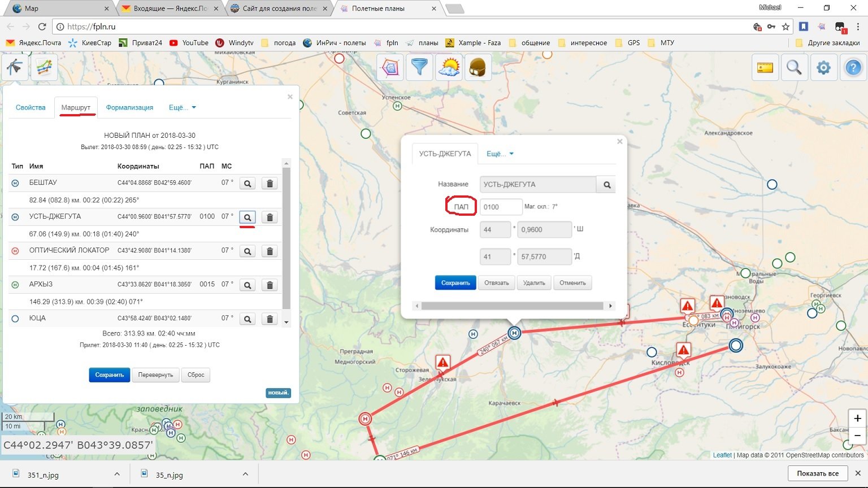Open the Формализация tab
868x488 pixels.
click(x=129, y=107)
